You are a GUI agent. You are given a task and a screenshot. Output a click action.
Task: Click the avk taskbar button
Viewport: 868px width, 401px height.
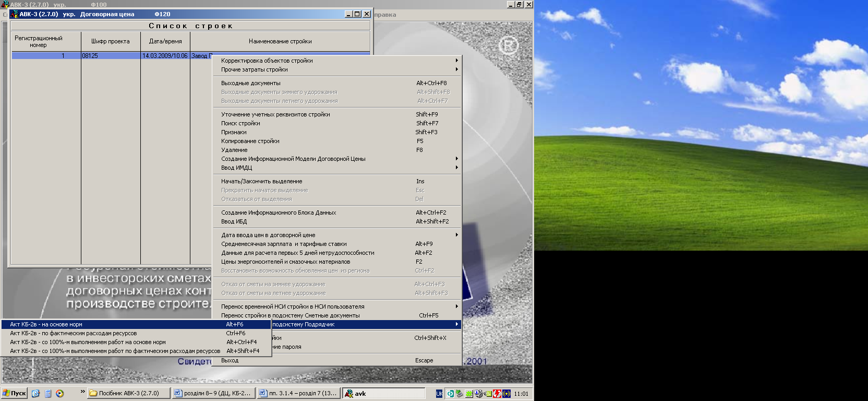[x=384, y=393]
